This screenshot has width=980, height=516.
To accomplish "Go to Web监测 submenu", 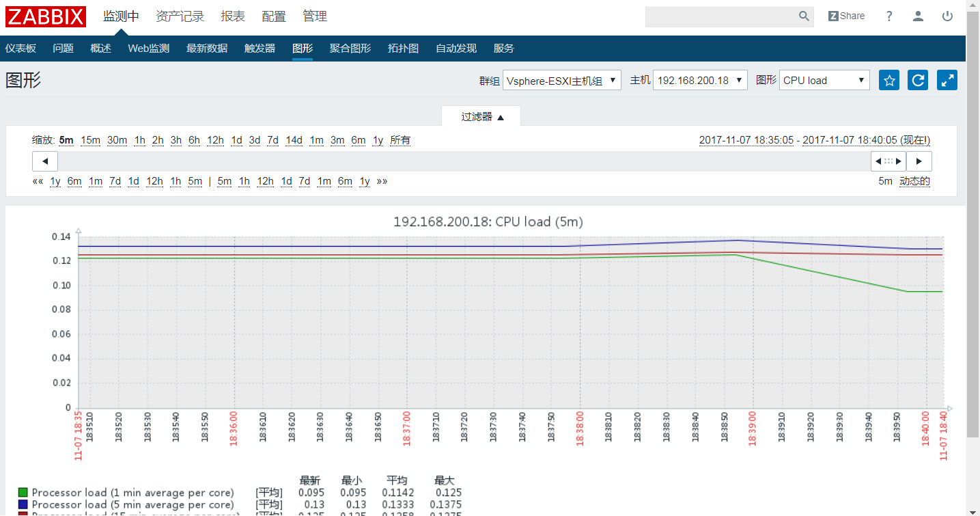I will click(x=148, y=49).
